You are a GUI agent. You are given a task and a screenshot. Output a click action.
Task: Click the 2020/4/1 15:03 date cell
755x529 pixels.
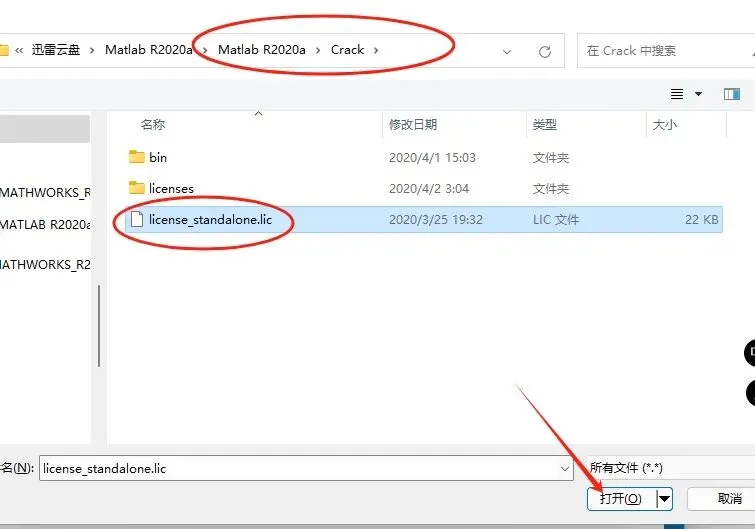tap(432, 157)
